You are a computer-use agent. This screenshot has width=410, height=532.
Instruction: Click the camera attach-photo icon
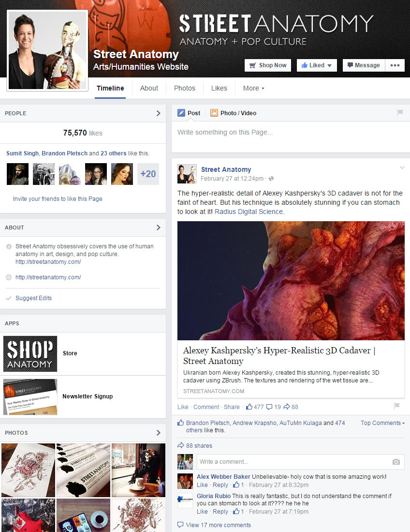[396, 462]
